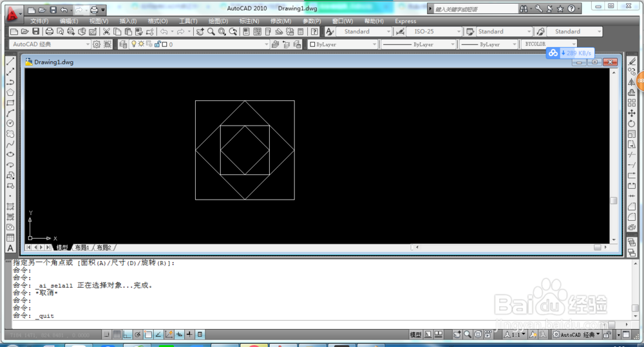The height and width of the screenshot is (347, 644).
Task: Open the 视图(V) menu
Action: coord(99,21)
